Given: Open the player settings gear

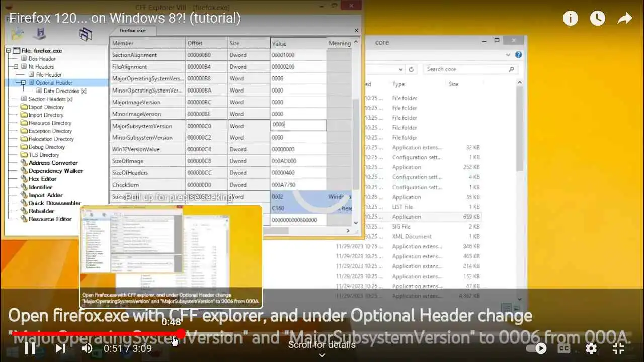Looking at the screenshot, I should [x=591, y=348].
